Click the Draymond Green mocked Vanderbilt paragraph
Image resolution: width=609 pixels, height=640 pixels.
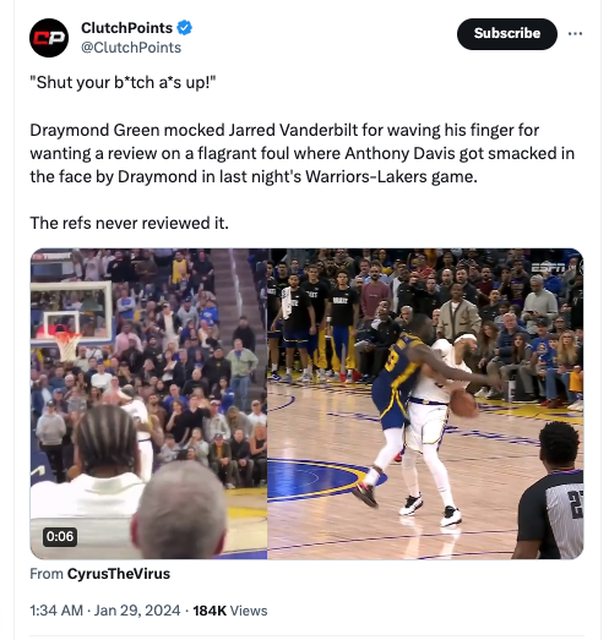tap(302, 153)
